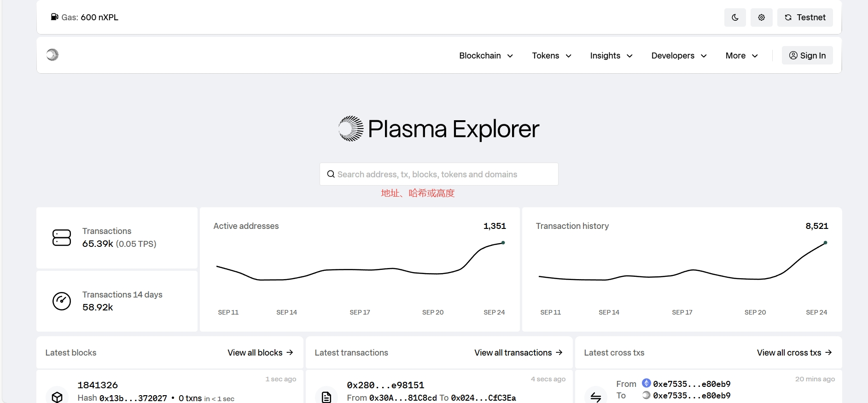
Task: Click the block cube icon for block 1841326
Action: (x=57, y=397)
